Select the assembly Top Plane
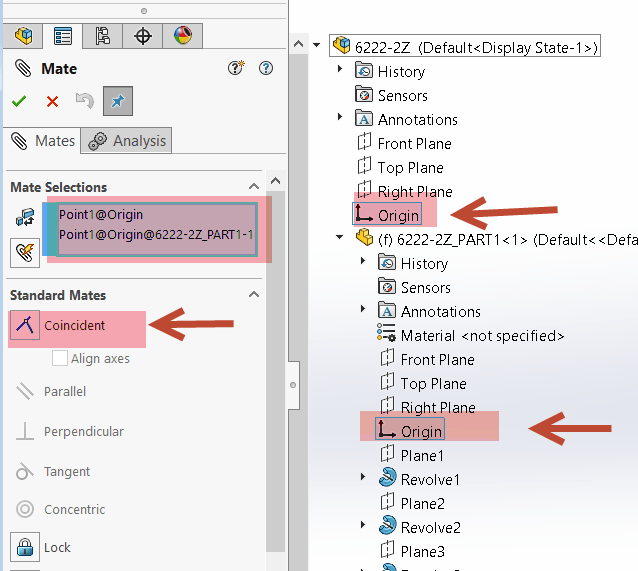The image size is (638, 571). pos(400,167)
